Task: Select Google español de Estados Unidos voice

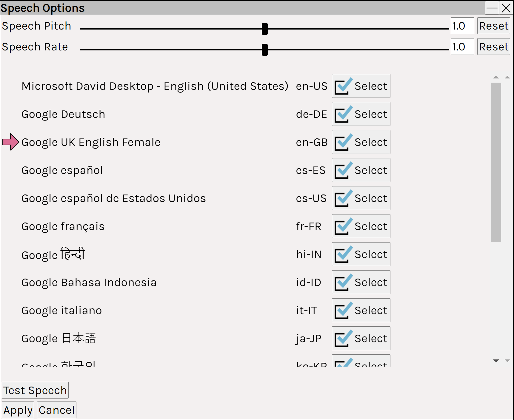Action: 361,198
